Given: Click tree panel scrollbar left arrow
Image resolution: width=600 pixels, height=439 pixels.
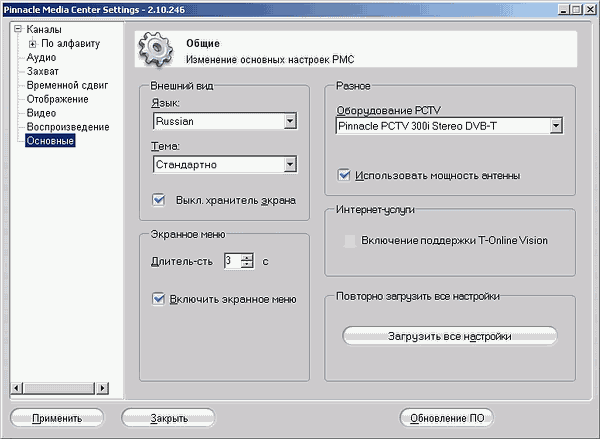Looking at the screenshot, I should tap(16, 388).
